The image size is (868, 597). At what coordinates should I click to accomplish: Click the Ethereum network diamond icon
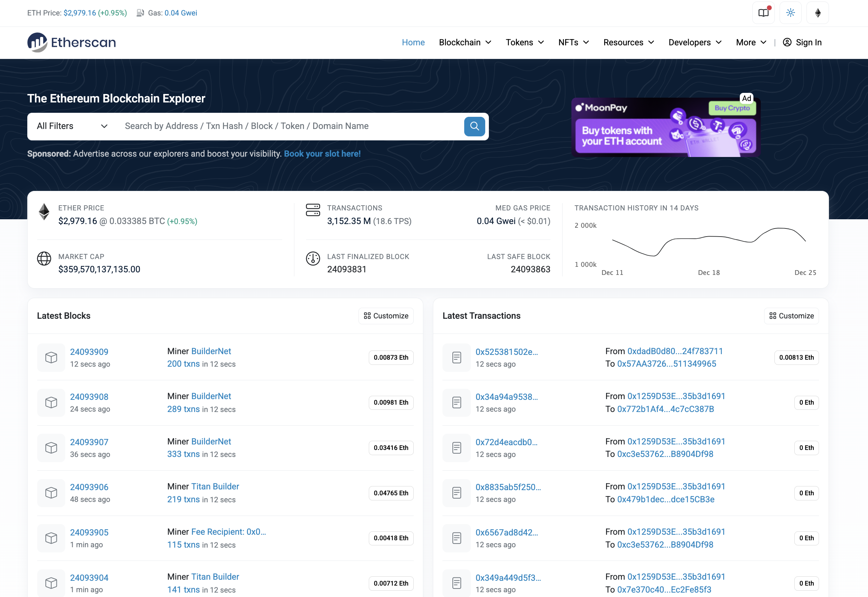(818, 13)
